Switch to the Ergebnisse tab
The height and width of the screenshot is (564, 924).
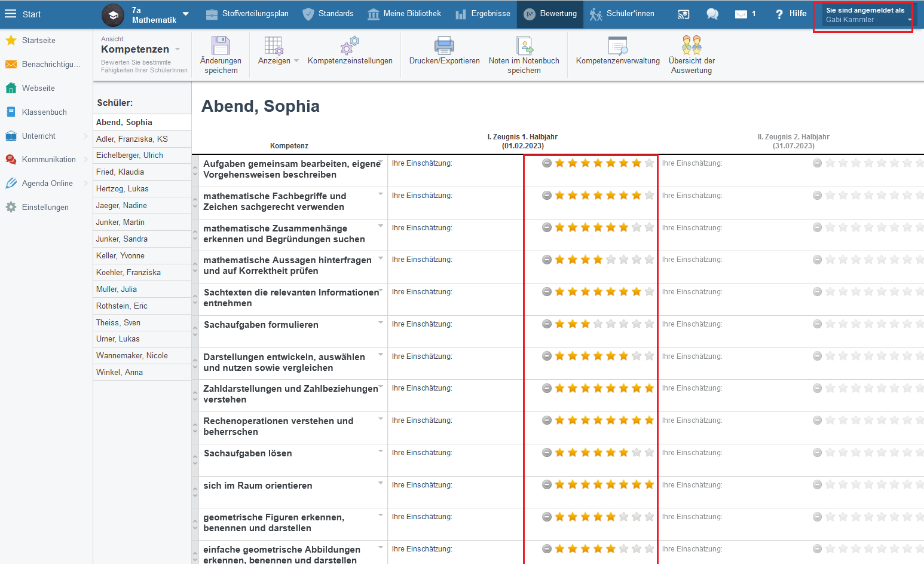coord(483,14)
